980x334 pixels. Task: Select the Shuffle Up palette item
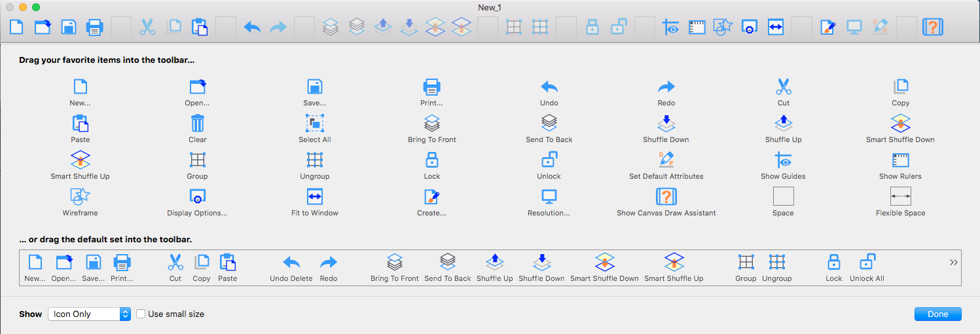point(784,129)
